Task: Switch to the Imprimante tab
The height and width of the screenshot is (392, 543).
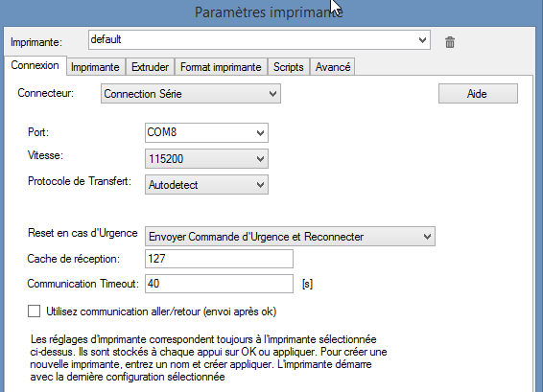Action: pyautogui.click(x=95, y=67)
